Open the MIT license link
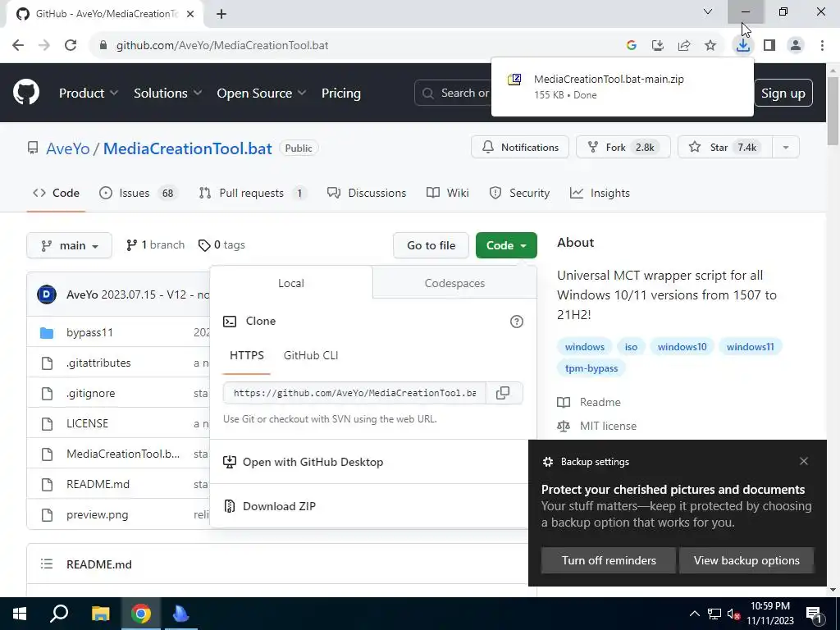 608,426
